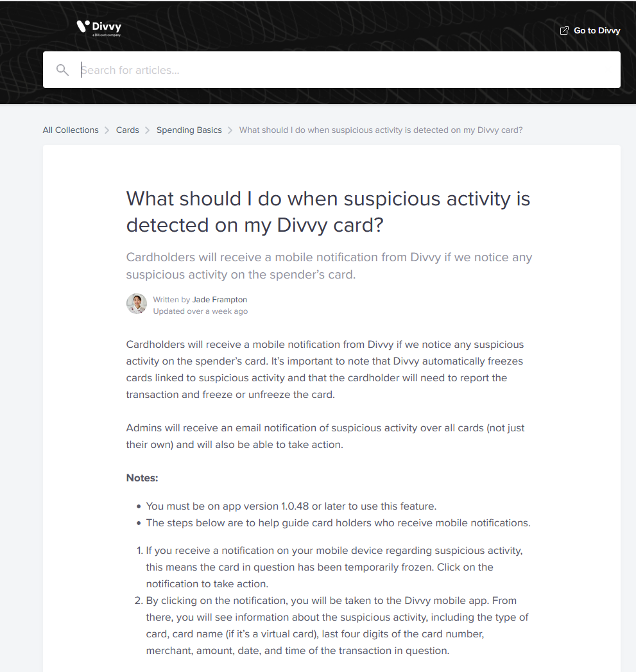Click step 2 about the Divvy mobile app
The width and height of the screenshot is (636, 672).
pos(337,626)
